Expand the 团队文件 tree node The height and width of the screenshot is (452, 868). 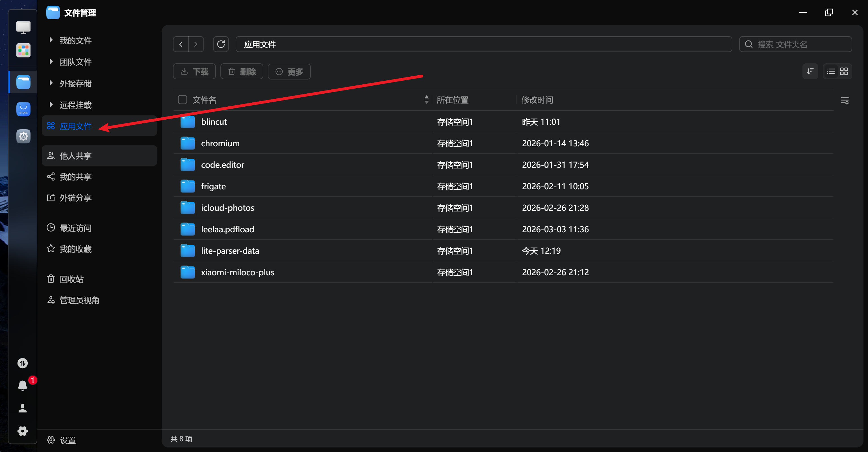pos(51,62)
